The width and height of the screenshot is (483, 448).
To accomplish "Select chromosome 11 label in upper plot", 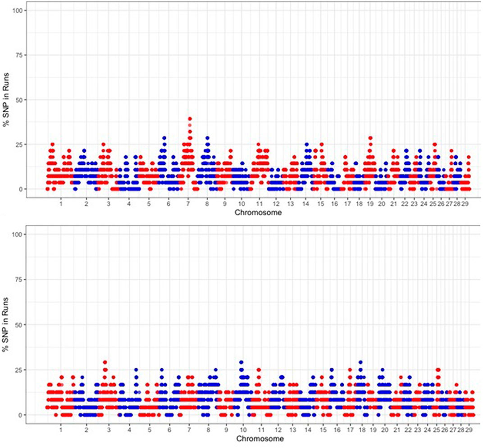I will click(260, 204).
